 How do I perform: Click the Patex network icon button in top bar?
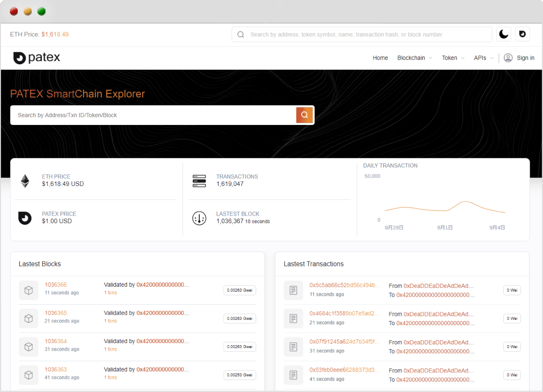[523, 34]
